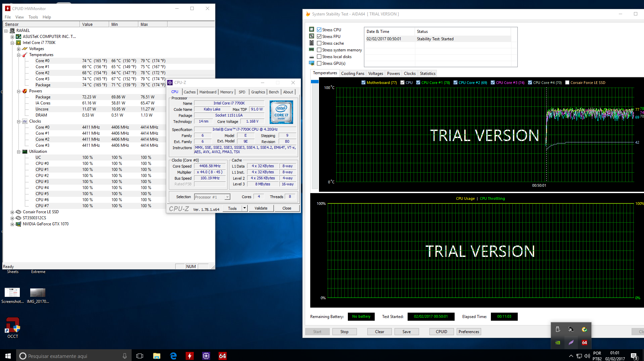Uncheck the Stress CPU option
This screenshot has width=644, height=361.
coord(319,30)
